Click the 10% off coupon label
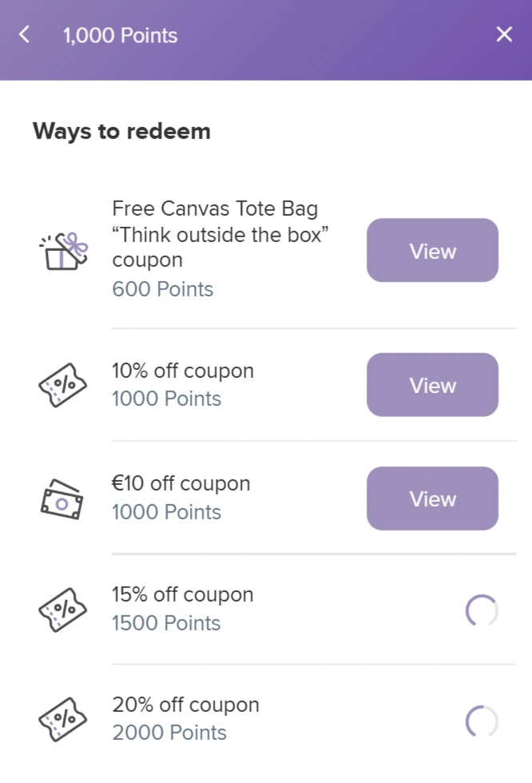Screen dimensions: 532x783 click(183, 371)
